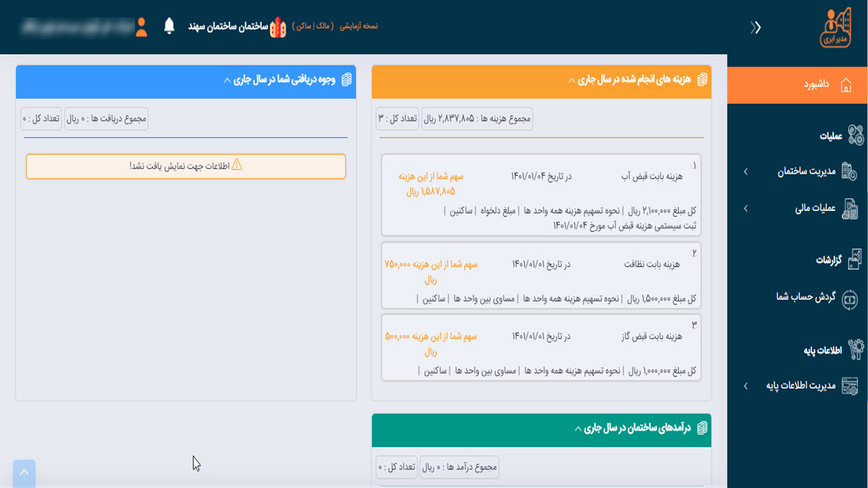Click the درآمدهای ساختمان در سال جاری title

pos(637,428)
